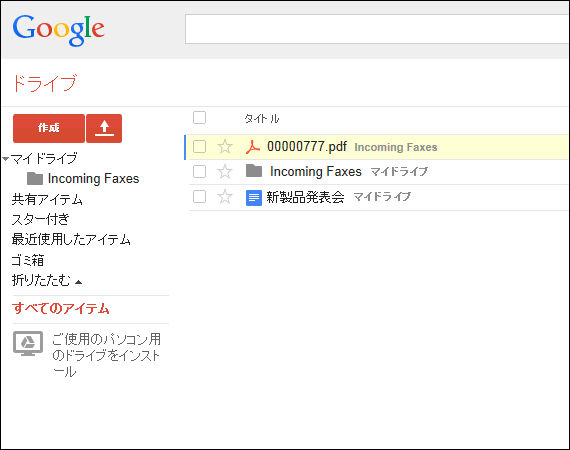Click into the Google search field
Screen dimensions: 570x450
377,29
